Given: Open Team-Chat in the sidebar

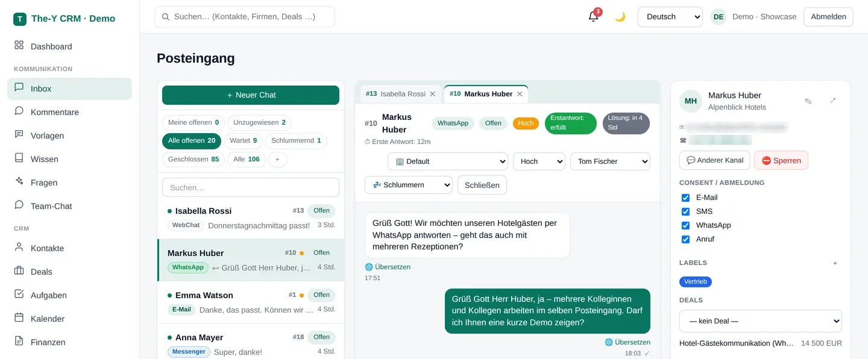Looking at the screenshot, I should click(x=70, y=206).
